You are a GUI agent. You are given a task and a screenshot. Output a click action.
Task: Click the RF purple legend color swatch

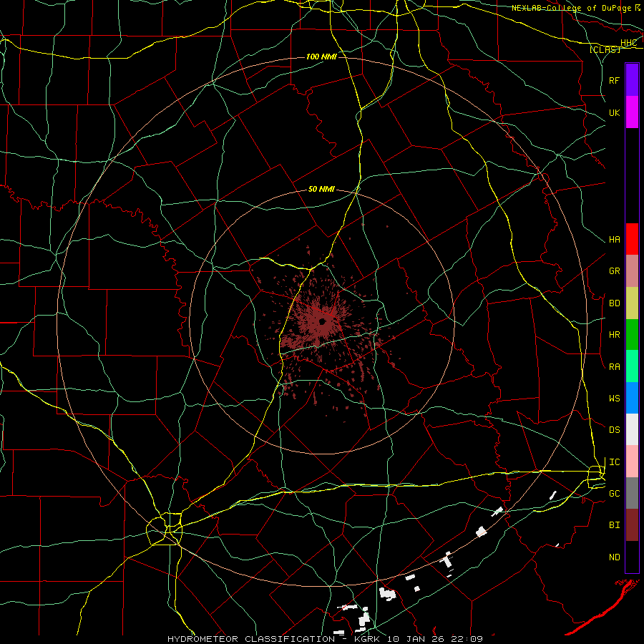[632, 80]
